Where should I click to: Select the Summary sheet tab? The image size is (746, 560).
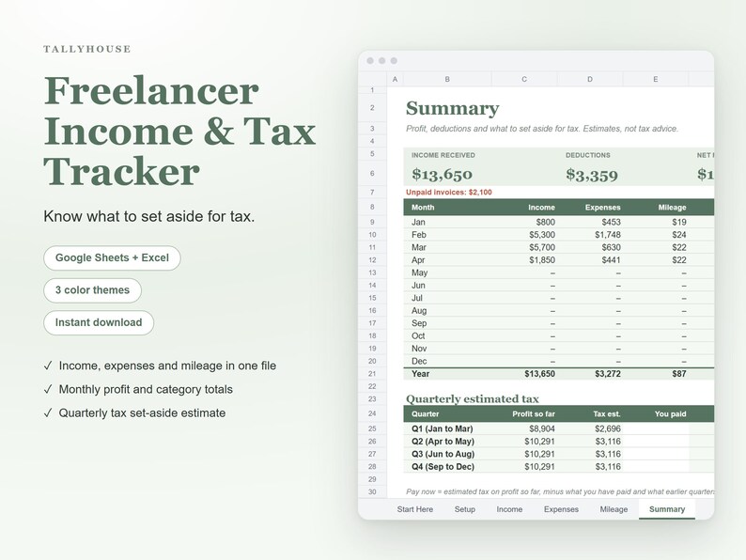coord(667,509)
